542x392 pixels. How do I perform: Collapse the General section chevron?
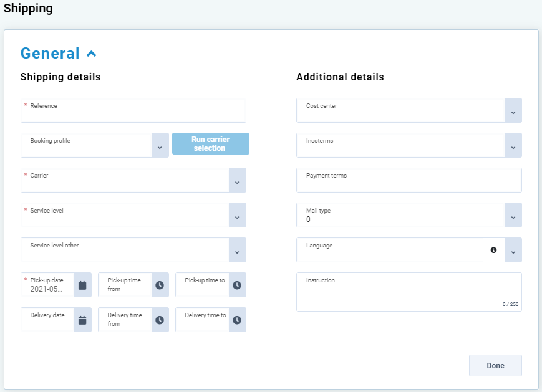point(92,54)
